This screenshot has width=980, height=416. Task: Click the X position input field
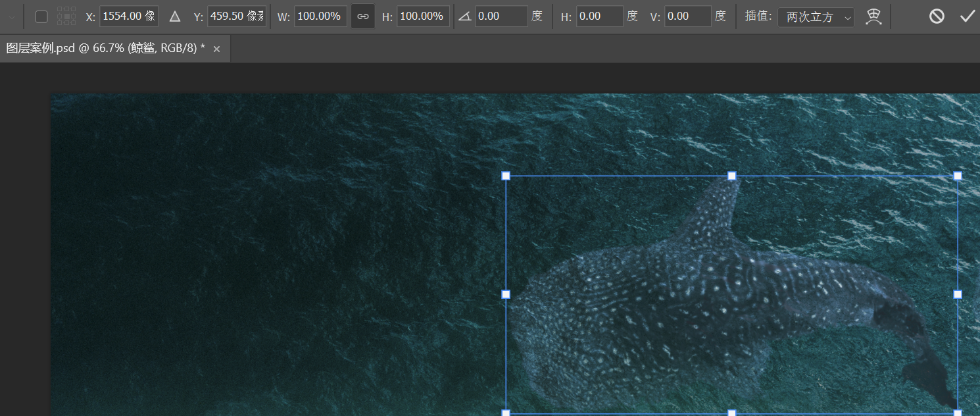point(129,16)
